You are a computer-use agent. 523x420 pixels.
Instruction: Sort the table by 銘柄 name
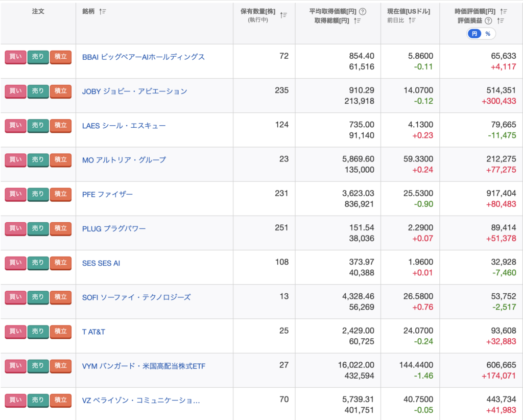[103, 11]
